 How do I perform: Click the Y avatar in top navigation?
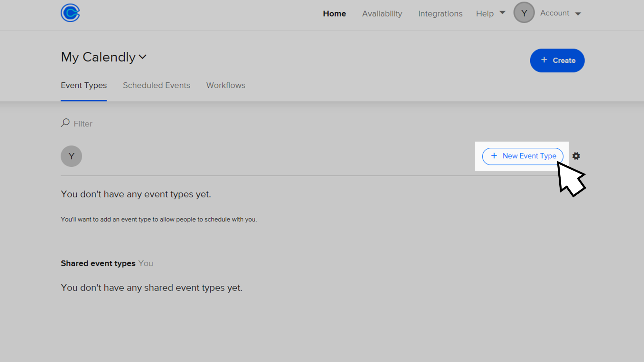(x=524, y=13)
